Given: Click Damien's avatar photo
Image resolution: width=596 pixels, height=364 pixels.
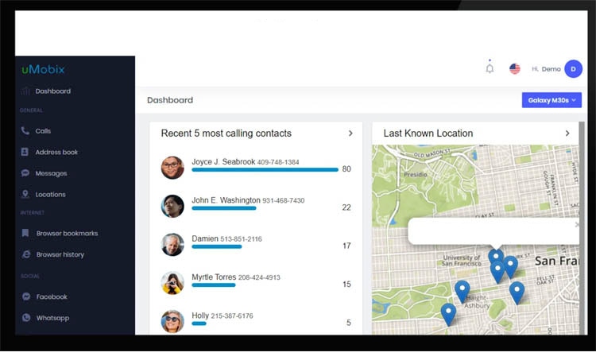Looking at the screenshot, I should (172, 244).
